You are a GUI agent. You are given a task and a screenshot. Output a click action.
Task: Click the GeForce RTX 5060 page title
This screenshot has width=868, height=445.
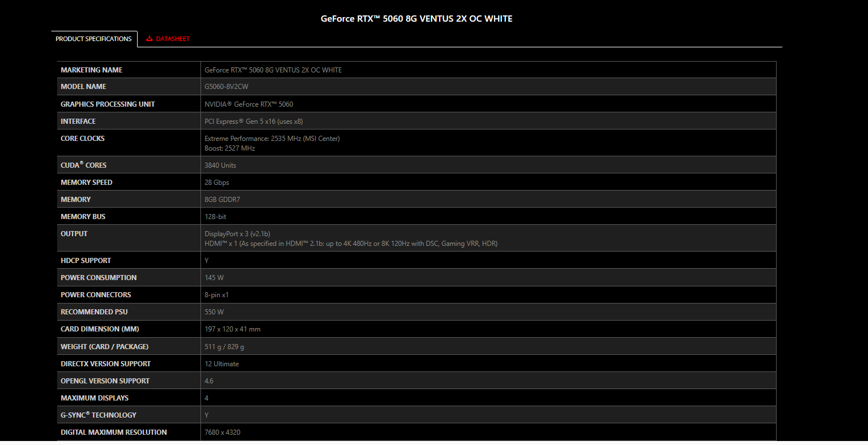coord(416,19)
